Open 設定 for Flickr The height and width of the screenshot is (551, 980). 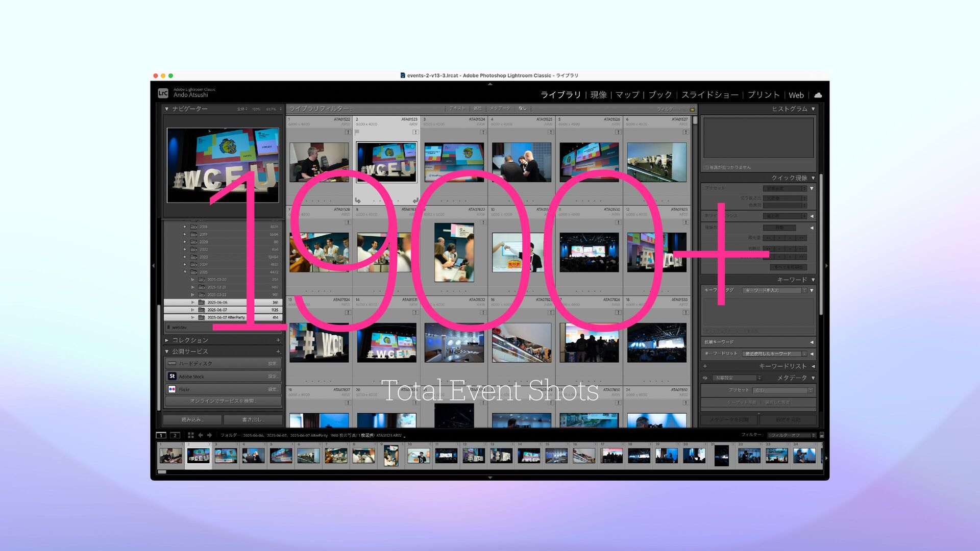tap(273, 389)
